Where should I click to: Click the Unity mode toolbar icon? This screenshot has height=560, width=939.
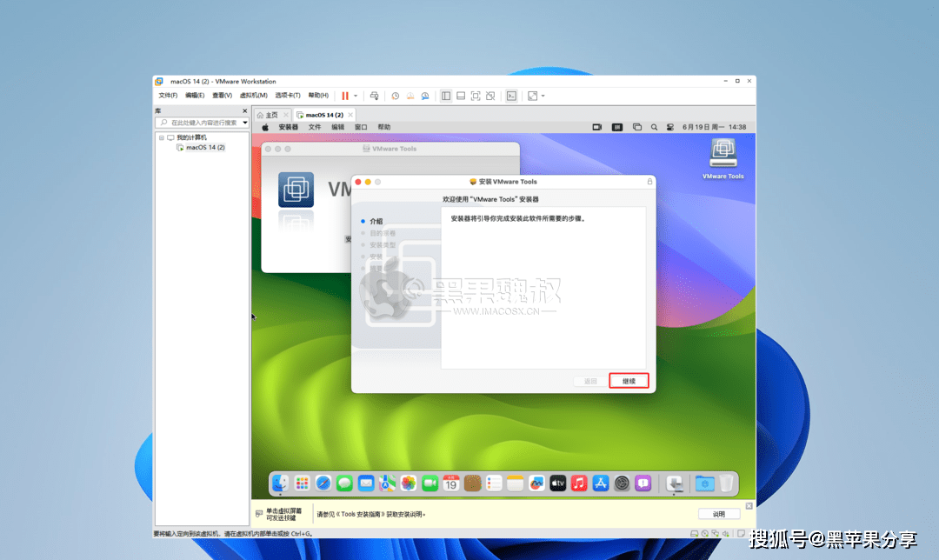(x=490, y=96)
